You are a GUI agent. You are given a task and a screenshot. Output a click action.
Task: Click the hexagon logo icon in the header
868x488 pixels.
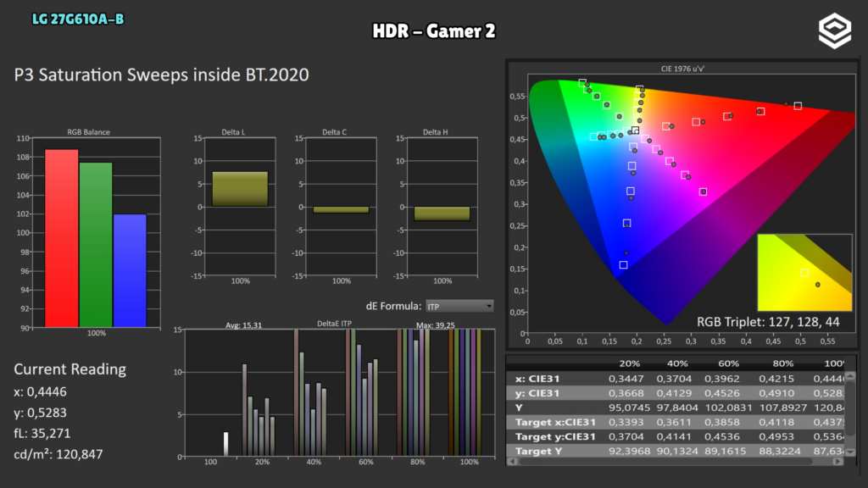pos(835,31)
